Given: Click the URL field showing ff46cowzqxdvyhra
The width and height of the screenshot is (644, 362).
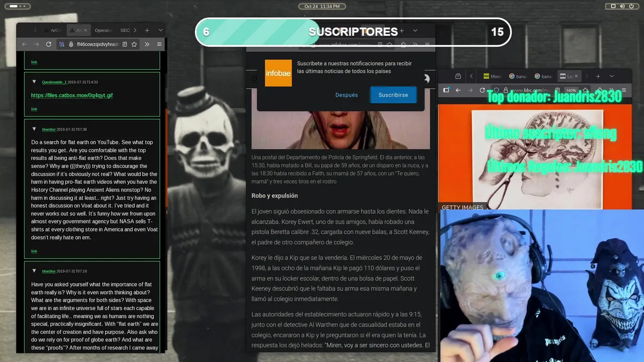Looking at the screenshot, I should click(97, 44).
